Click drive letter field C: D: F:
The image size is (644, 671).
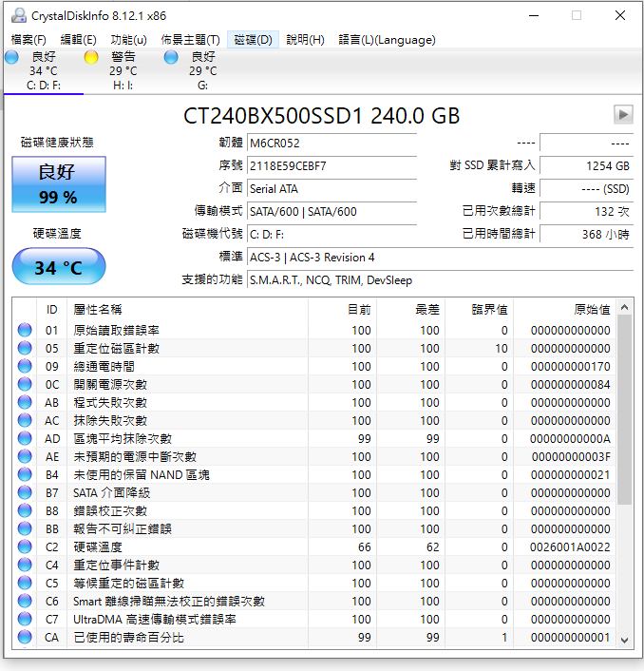tap(331, 235)
